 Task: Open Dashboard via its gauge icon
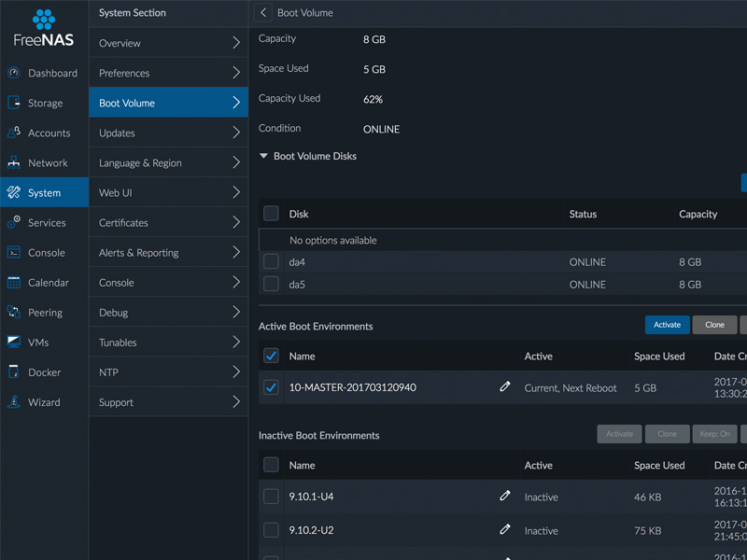pyautogui.click(x=14, y=73)
